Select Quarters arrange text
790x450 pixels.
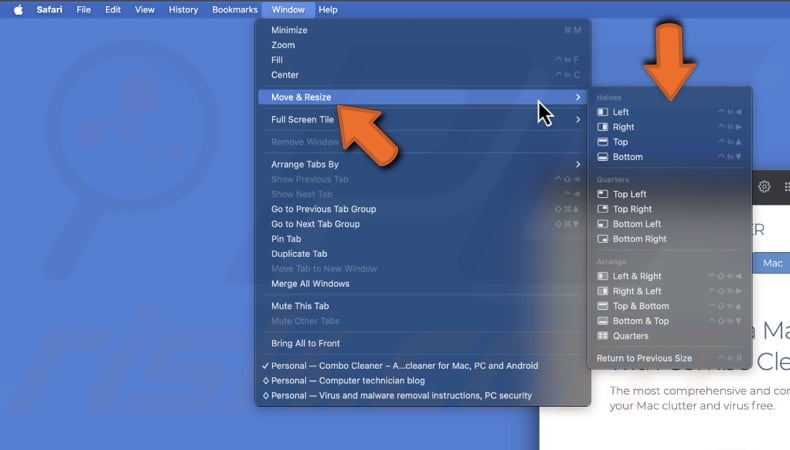pyautogui.click(x=630, y=336)
